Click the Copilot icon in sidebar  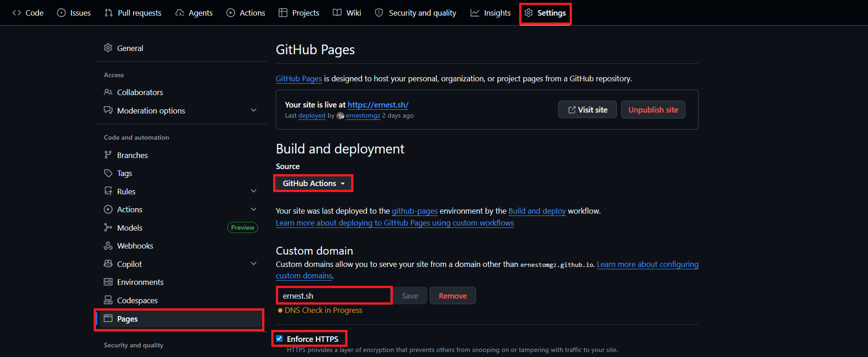[108, 264]
